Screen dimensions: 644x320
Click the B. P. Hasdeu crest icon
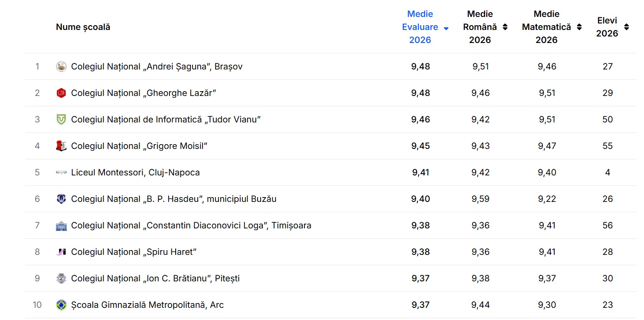(x=62, y=199)
